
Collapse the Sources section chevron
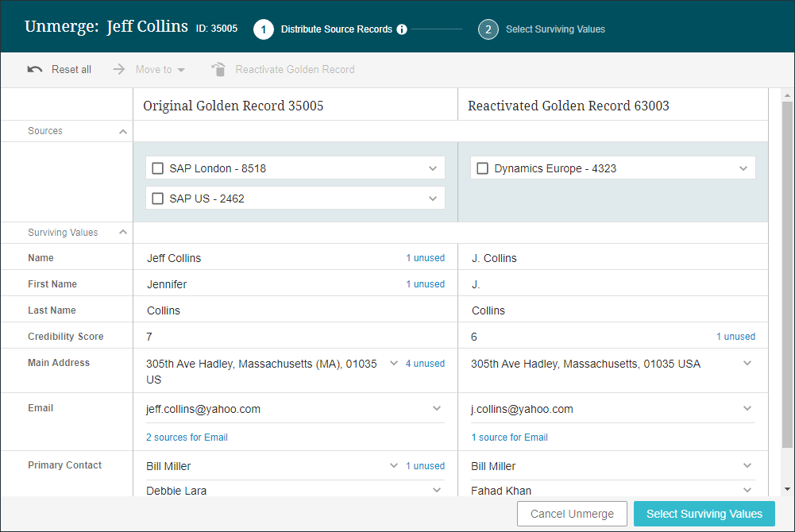[122, 132]
